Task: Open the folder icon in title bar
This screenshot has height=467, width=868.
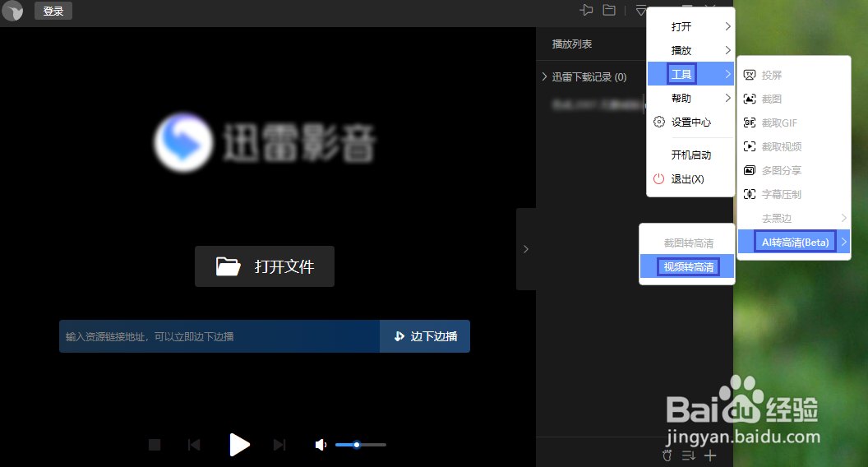Action: (x=609, y=10)
